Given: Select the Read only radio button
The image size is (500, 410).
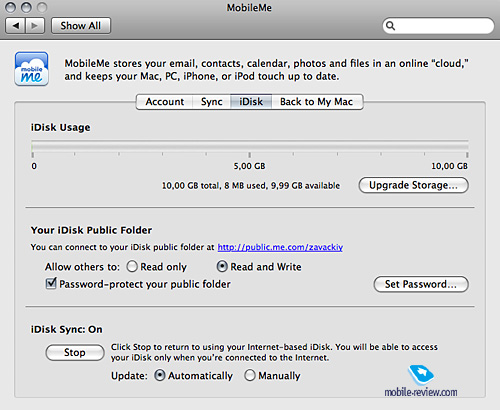Looking at the screenshot, I should tap(132, 266).
